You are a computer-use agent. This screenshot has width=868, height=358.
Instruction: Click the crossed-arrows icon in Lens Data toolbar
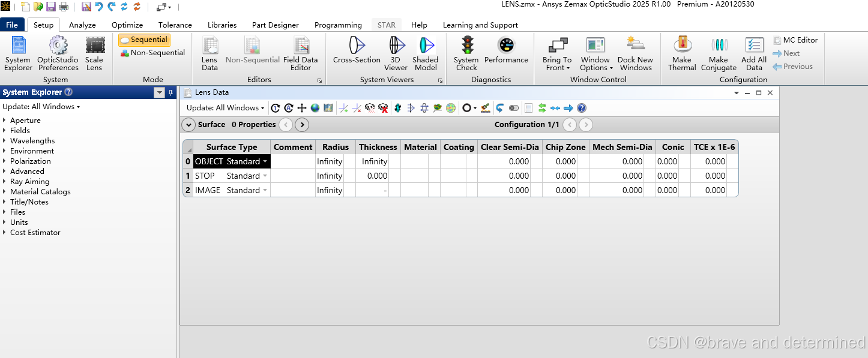point(302,108)
